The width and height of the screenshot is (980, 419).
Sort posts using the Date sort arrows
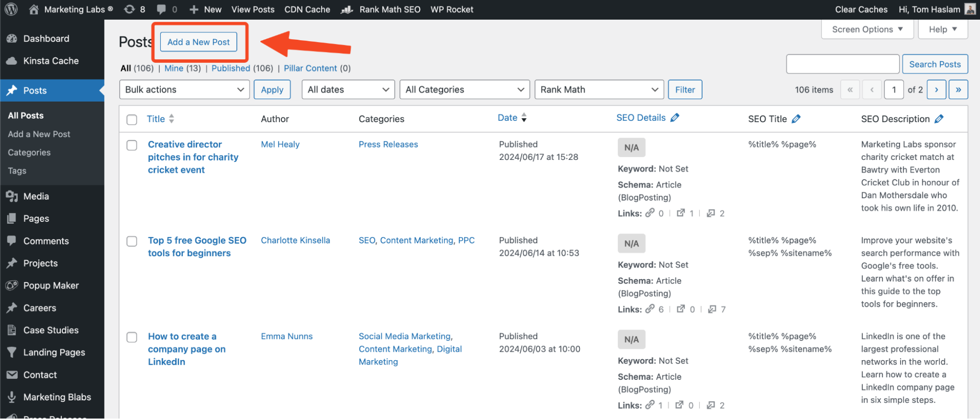coord(524,118)
